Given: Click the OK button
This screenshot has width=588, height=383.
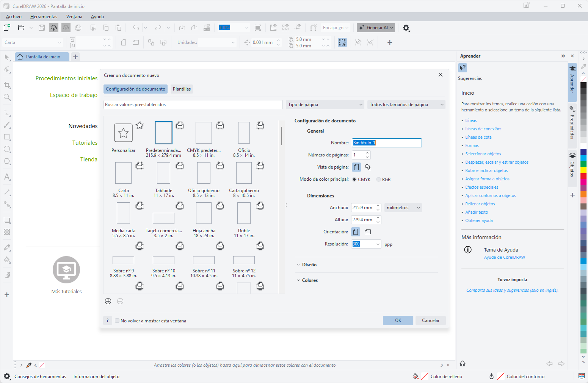Looking at the screenshot, I should pyautogui.click(x=398, y=320).
